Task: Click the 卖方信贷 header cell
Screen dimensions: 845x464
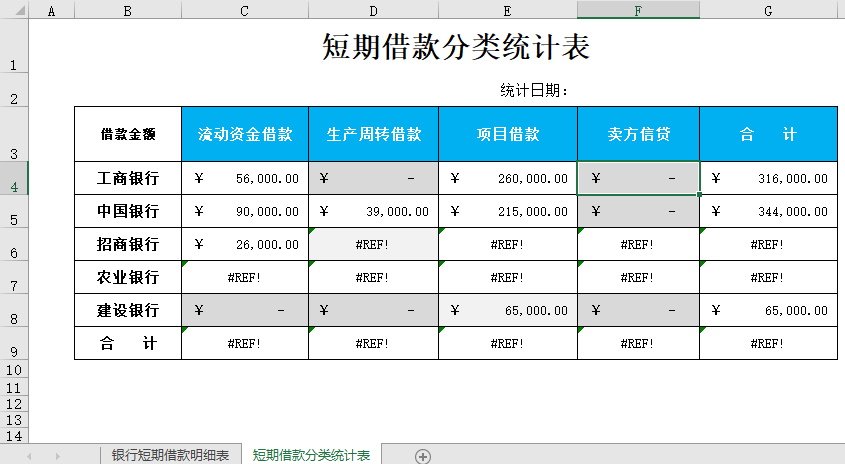Action: [x=638, y=134]
